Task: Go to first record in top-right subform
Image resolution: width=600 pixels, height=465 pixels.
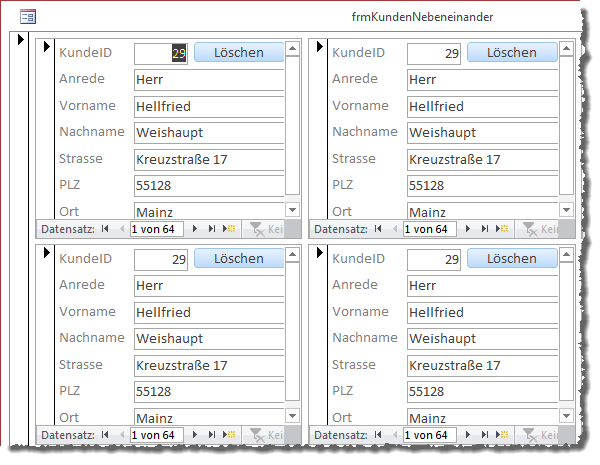Action: point(378,229)
